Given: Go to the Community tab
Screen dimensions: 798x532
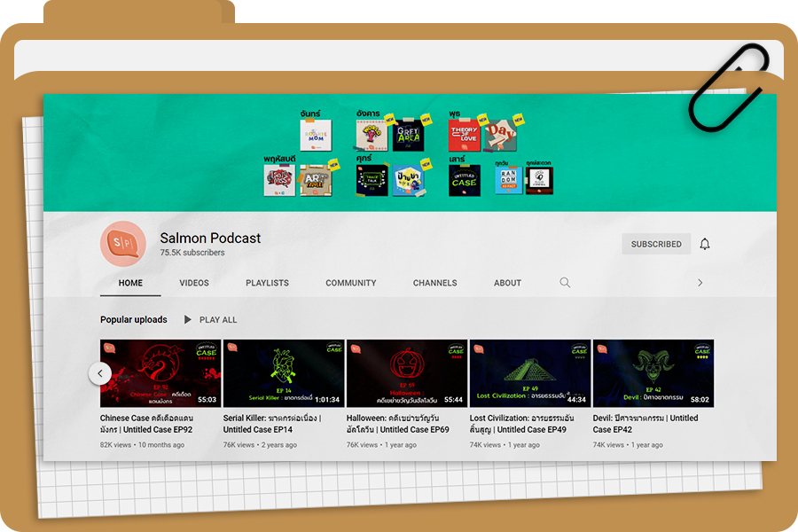Looking at the screenshot, I should click(350, 283).
